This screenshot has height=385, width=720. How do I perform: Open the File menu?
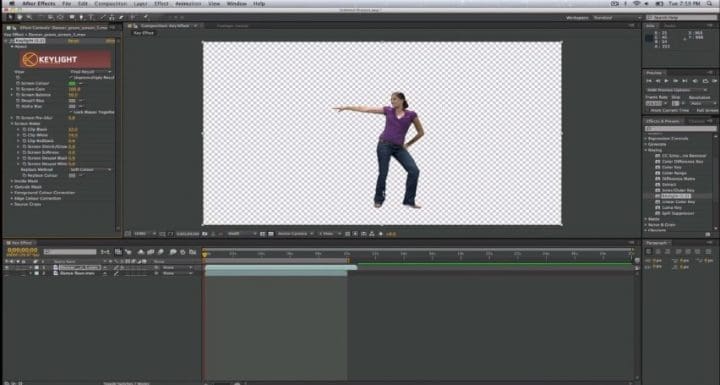pos(67,4)
